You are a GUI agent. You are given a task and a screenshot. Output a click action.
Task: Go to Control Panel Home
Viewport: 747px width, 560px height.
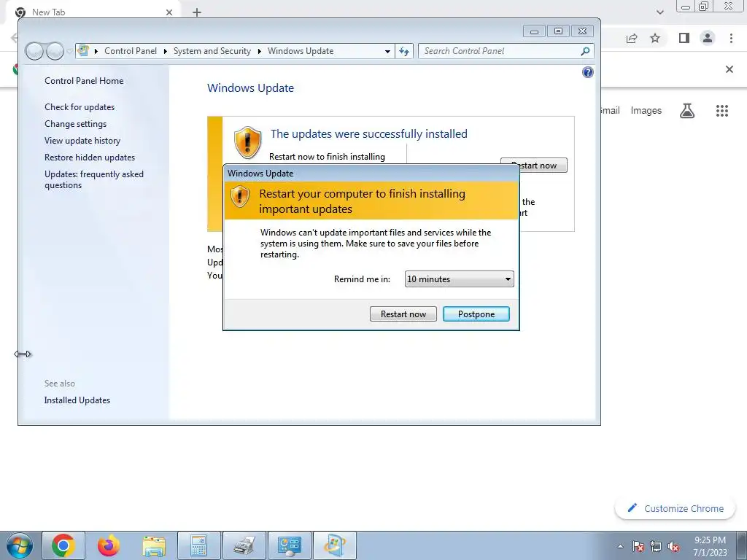[84, 81]
